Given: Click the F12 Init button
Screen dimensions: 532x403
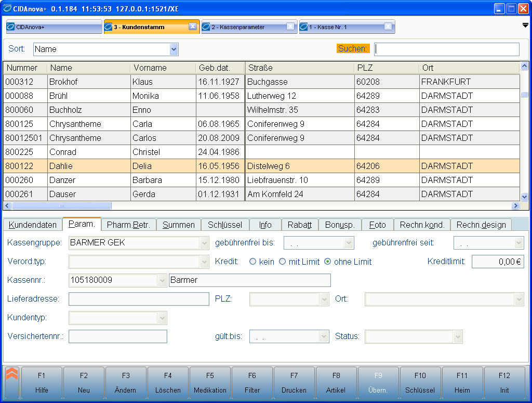Looking at the screenshot, I should (504, 383).
